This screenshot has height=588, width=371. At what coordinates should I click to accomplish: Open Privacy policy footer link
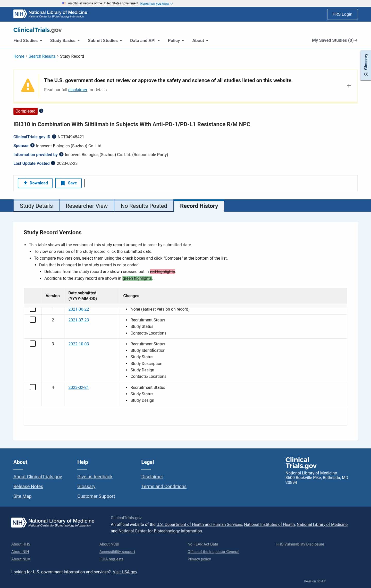(199, 559)
